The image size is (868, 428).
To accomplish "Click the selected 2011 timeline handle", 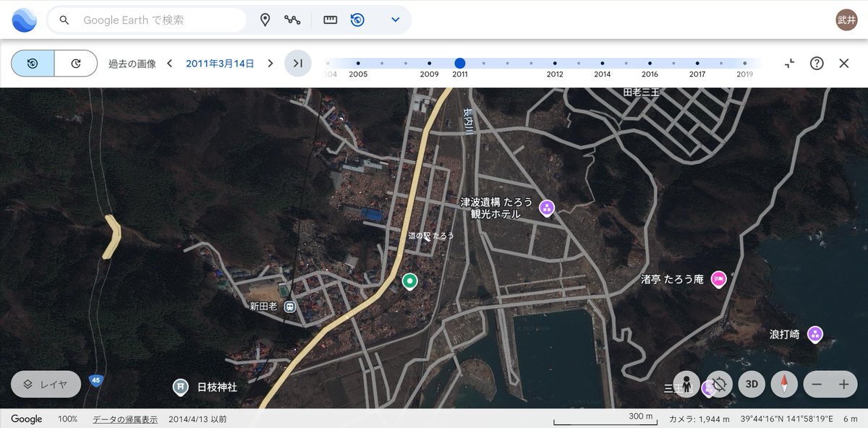I will click(460, 64).
